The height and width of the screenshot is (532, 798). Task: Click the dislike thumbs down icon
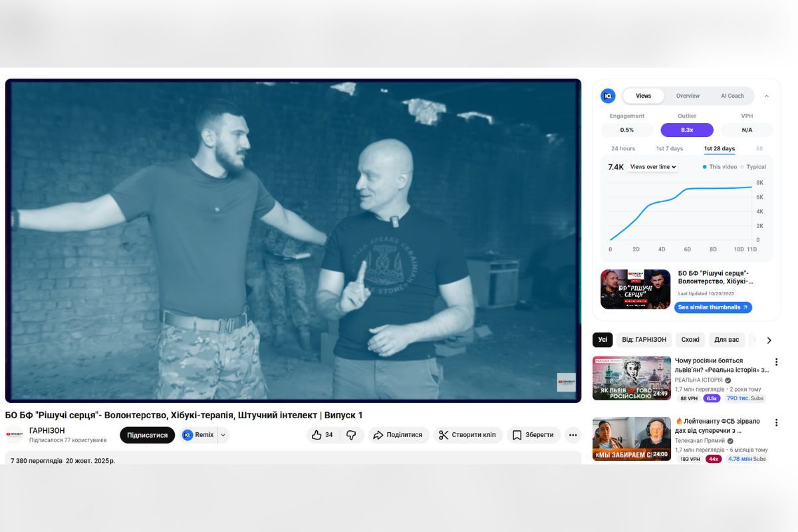(x=352, y=434)
